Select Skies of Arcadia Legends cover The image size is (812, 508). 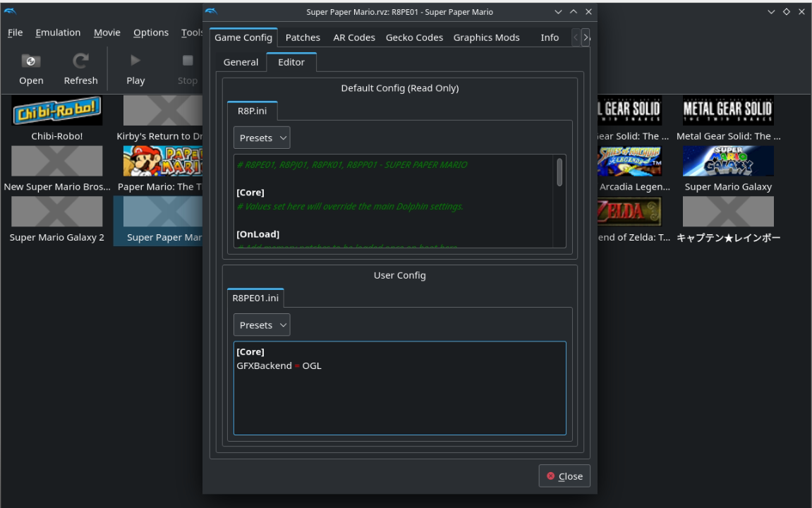629,161
